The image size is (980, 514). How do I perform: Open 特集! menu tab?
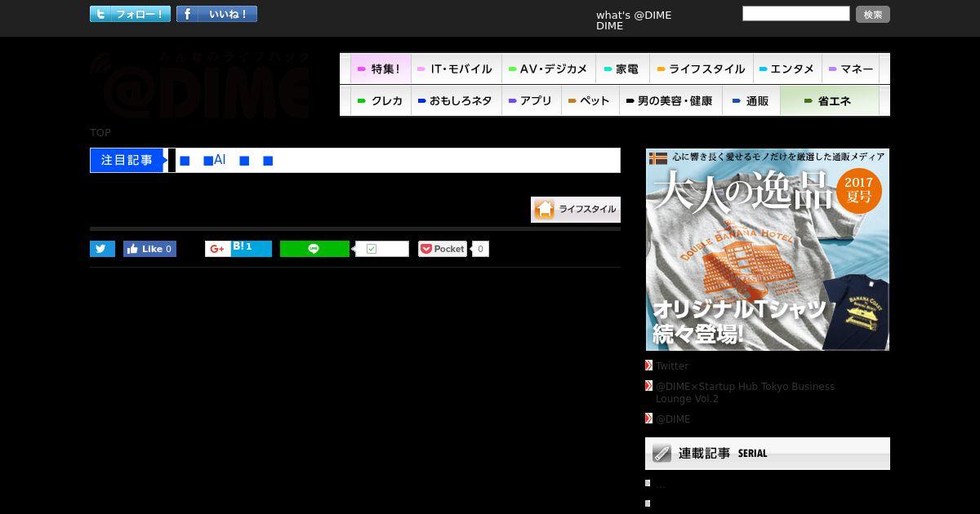[381, 69]
